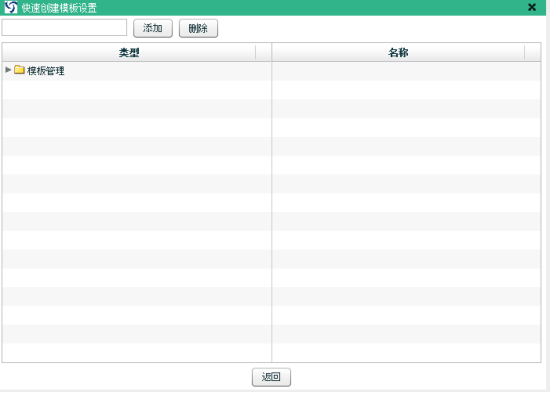Sort by the 名称 column header
The width and height of the screenshot is (550, 393).
[x=398, y=53]
